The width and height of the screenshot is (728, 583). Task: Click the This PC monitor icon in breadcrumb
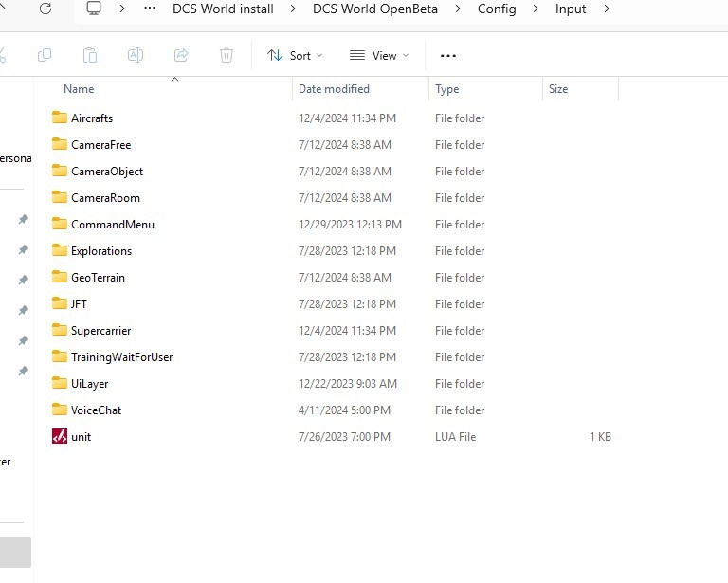(x=94, y=8)
